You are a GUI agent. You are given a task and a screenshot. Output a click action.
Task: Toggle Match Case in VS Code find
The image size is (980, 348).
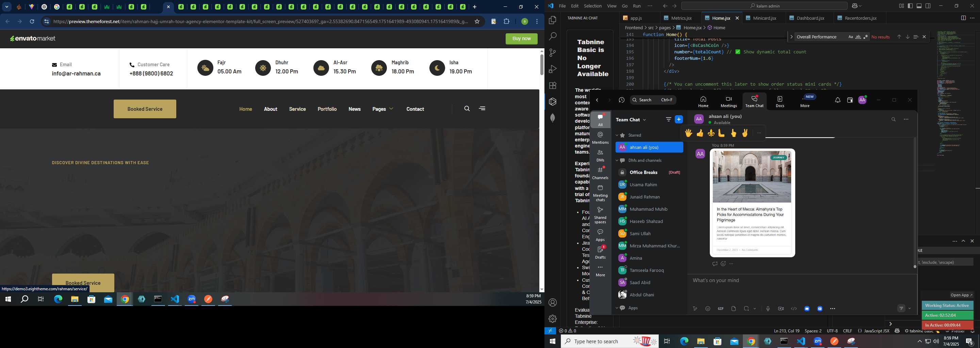click(x=850, y=37)
